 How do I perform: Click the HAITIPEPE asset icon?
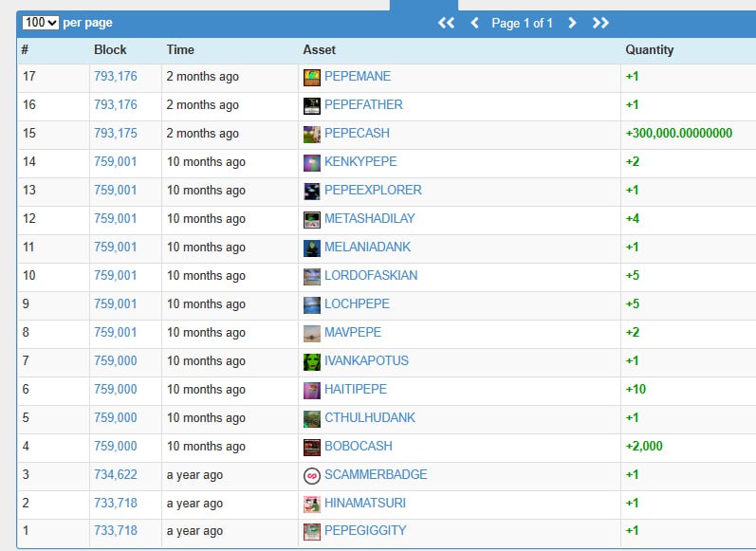click(312, 391)
